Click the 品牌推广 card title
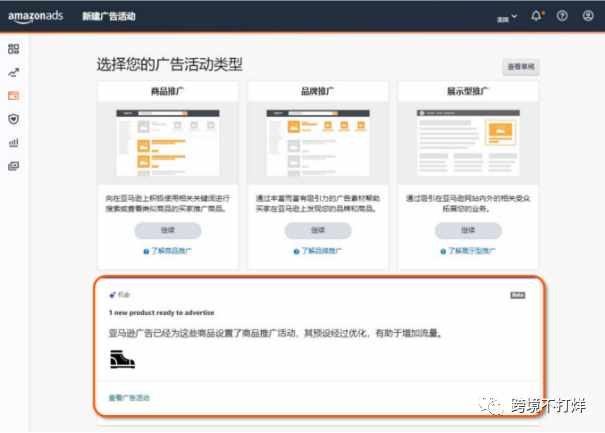605x433 pixels. coord(318,91)
